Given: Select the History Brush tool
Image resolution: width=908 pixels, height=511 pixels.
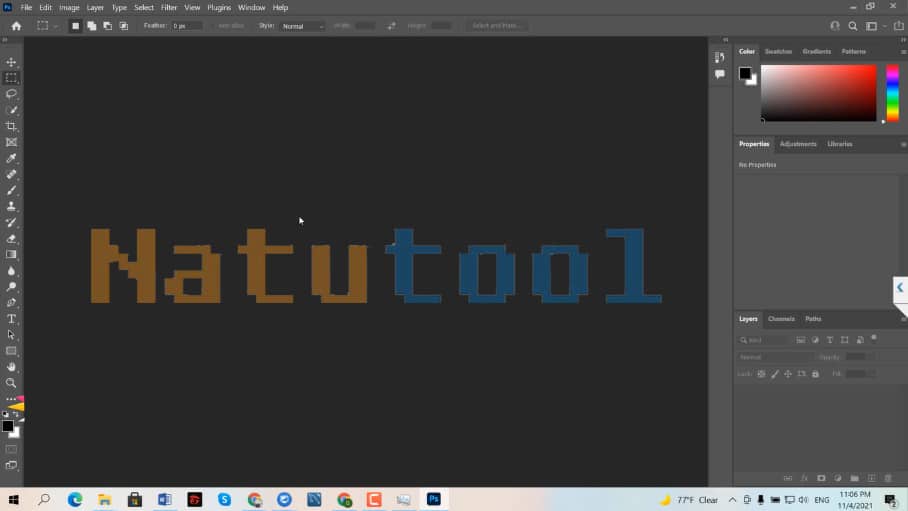Looking at the screenshot, I should [x=11, y=222].
